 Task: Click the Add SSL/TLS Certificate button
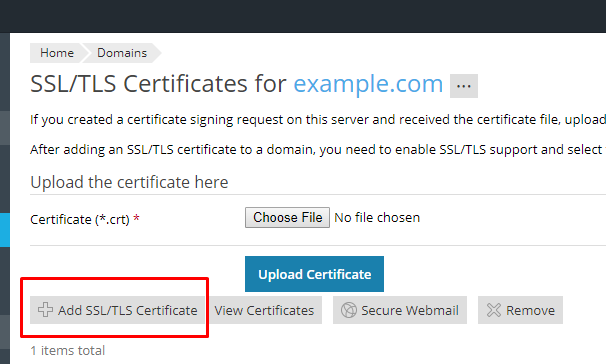tap(117, 310)
